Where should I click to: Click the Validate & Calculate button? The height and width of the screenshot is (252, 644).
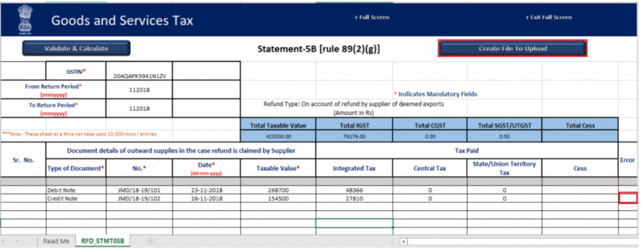tap(76, 48)
